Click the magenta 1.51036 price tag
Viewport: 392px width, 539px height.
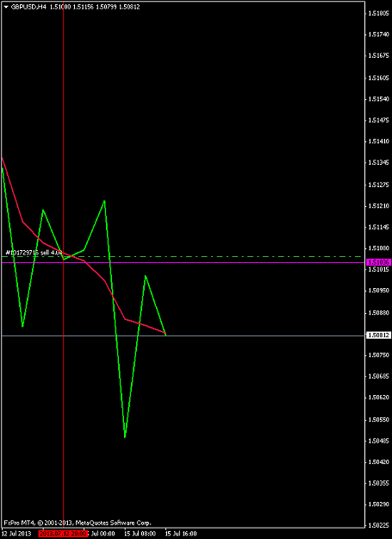click(379, 262)
